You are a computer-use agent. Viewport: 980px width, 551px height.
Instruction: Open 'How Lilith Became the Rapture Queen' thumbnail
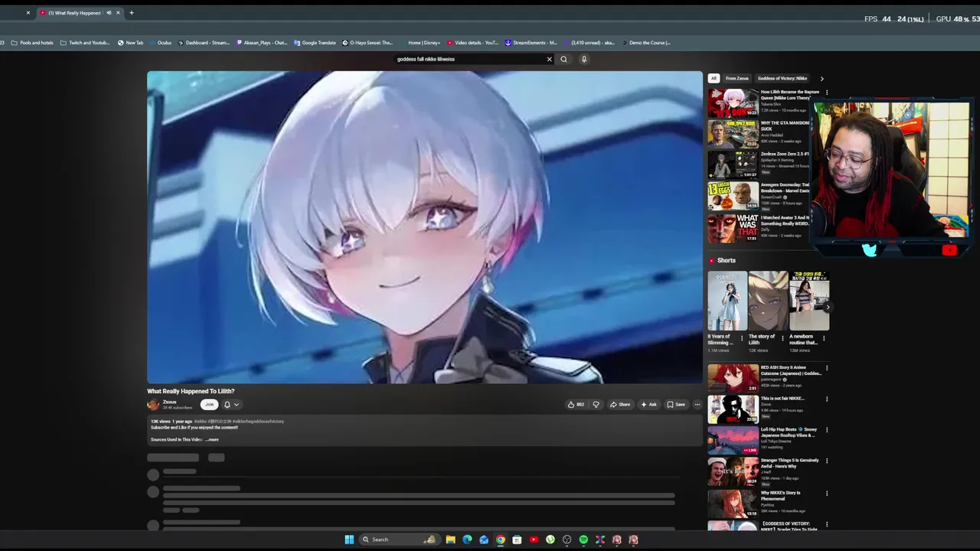pyautogui.click(x=733, y=102)
